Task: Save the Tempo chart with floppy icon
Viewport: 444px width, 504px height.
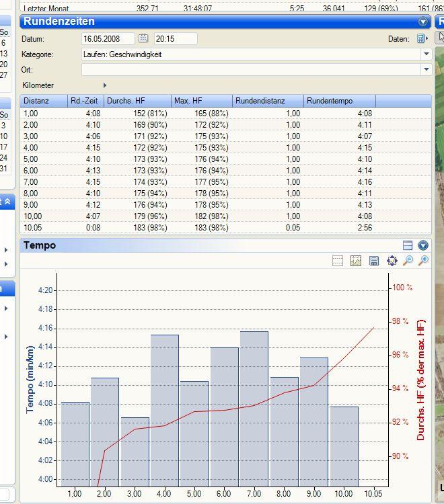Action: point(374,261)
